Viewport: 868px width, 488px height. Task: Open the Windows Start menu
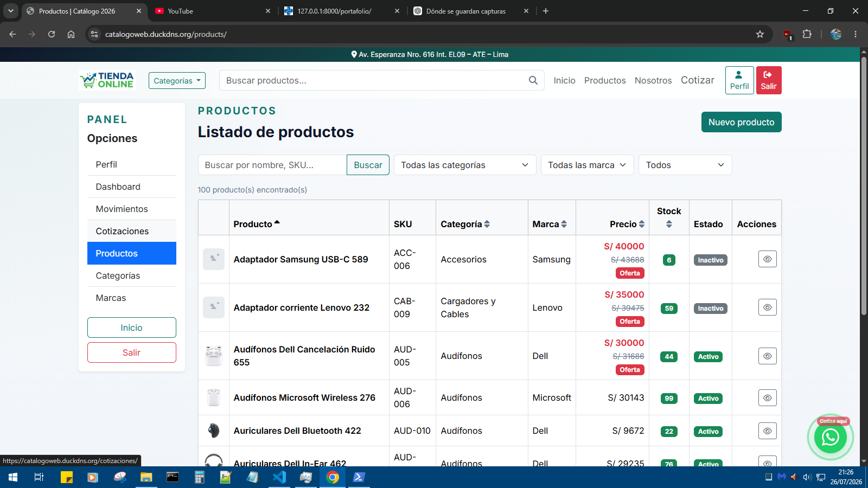point(13,477)
